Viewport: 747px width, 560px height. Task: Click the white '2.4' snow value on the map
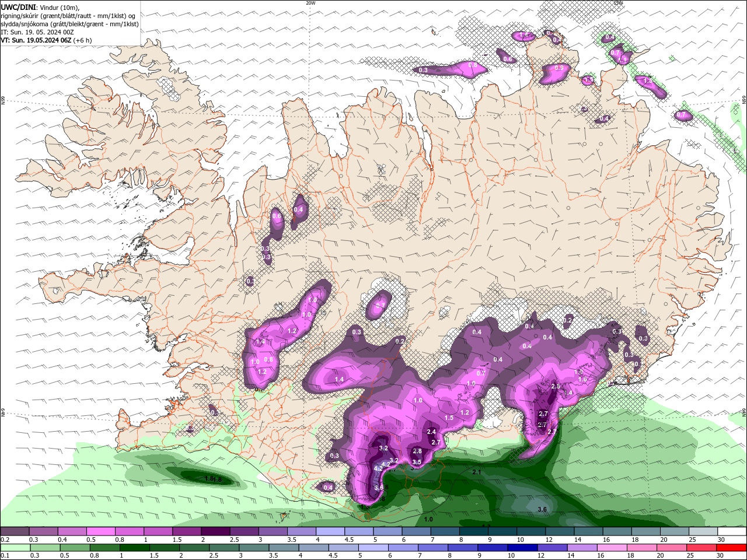pos(432,432)
